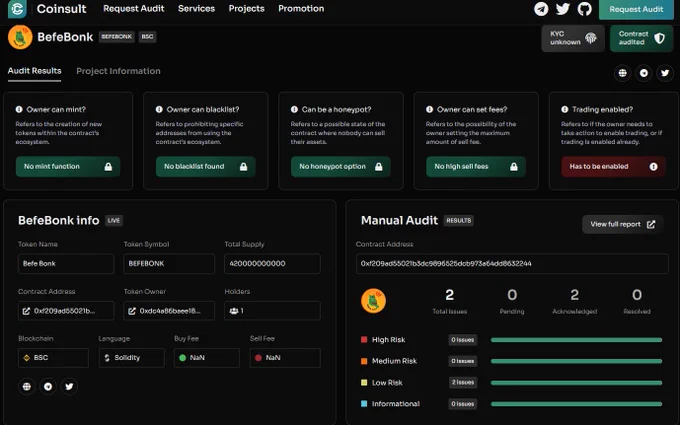
Task: Click the No mint function badge
Action: pyautogui.click(x=68, y=167)
